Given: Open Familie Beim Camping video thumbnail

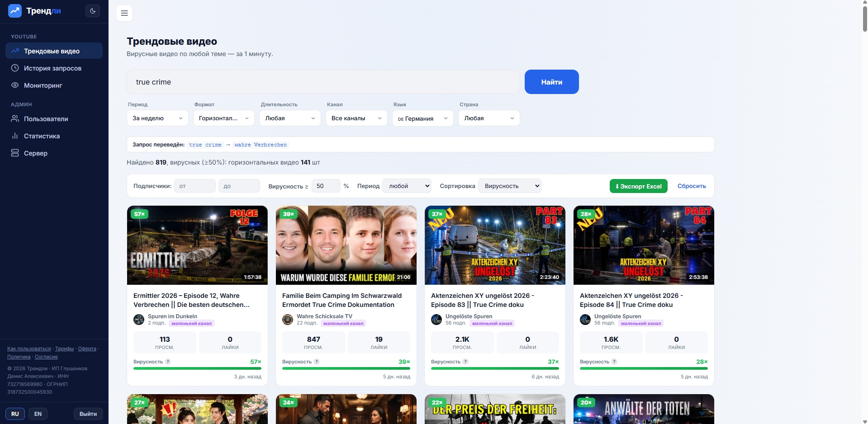Looking at the screenshot, I should 346,245.
